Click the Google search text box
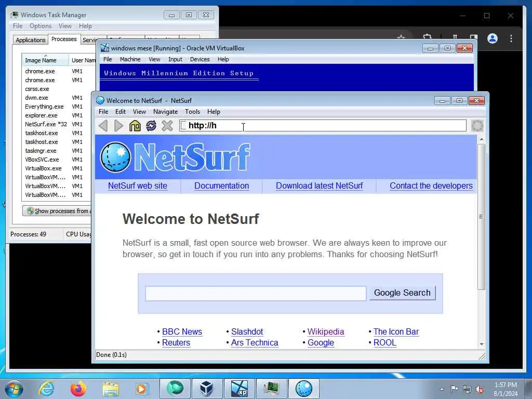This screenshot has width=532, height=399. [256, 293]
